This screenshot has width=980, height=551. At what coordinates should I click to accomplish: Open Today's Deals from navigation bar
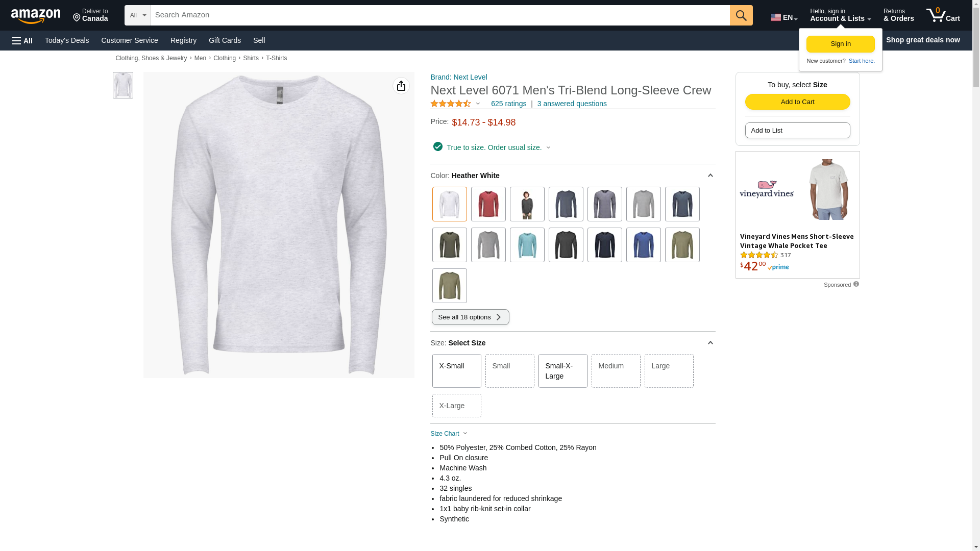pyautogui.click(x=67, y=40)
